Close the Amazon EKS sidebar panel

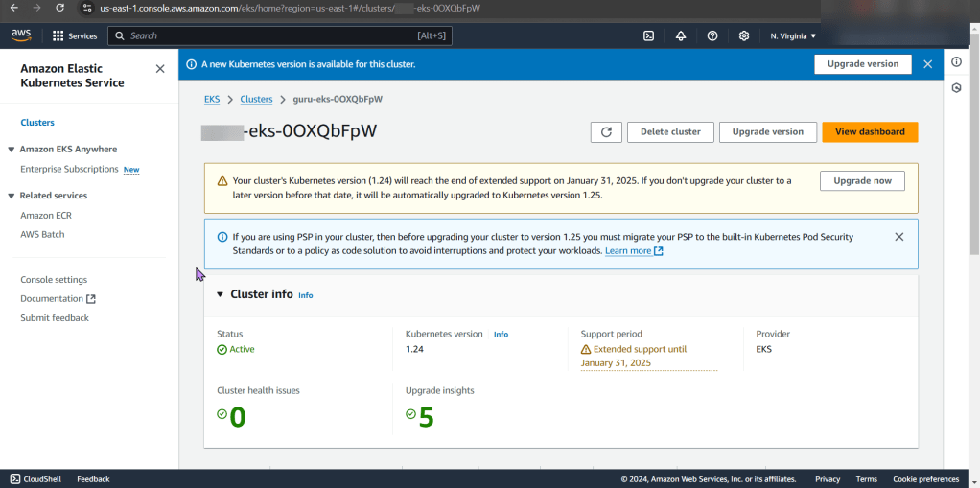tap(160, 69)
